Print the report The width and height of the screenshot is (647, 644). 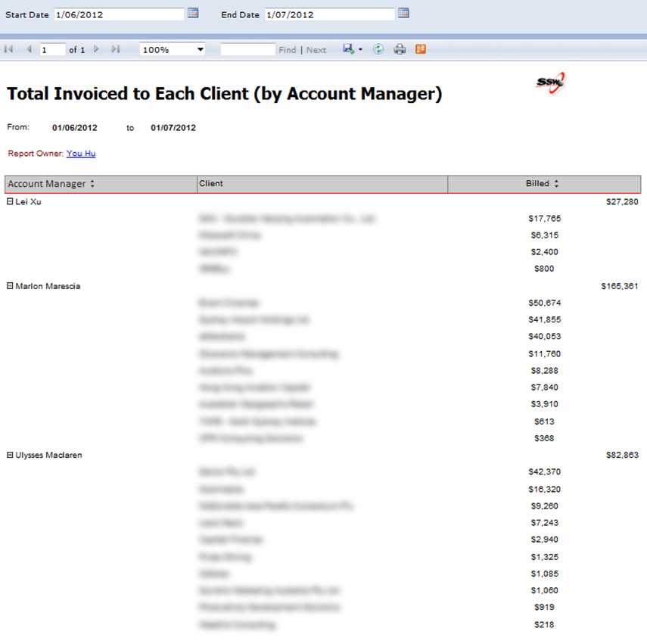pyautogui.click(x=400, y=49)
